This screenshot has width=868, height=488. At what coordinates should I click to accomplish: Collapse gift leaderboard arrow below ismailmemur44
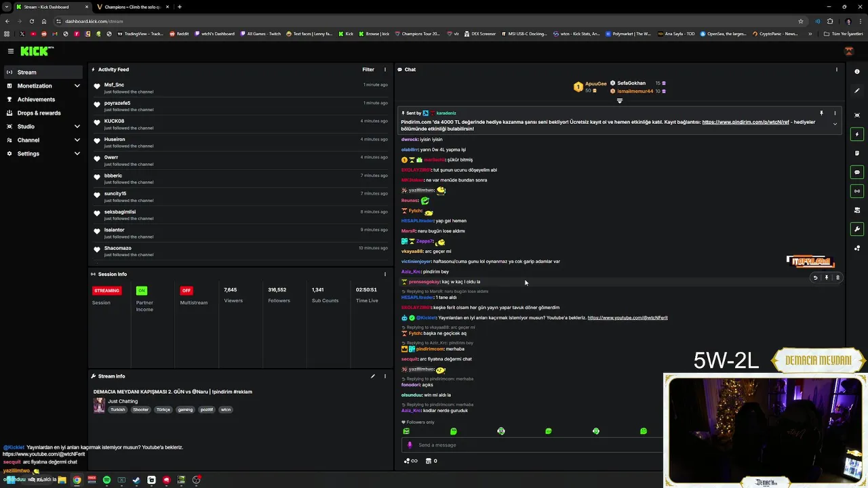(x=619, y=100)
